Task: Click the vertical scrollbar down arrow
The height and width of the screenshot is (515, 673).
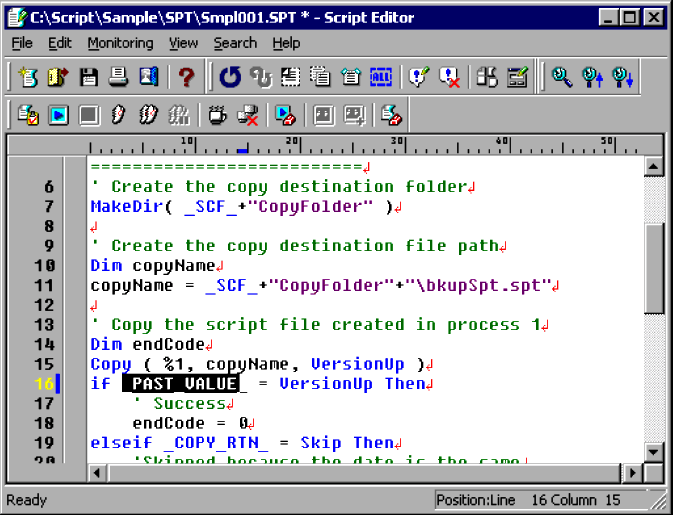Action: click(654, 452)
